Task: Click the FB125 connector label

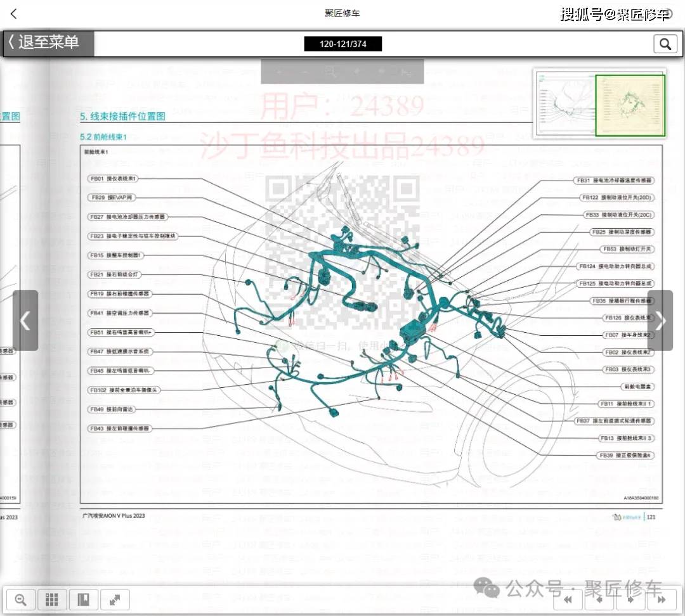Action: [615, 283]
